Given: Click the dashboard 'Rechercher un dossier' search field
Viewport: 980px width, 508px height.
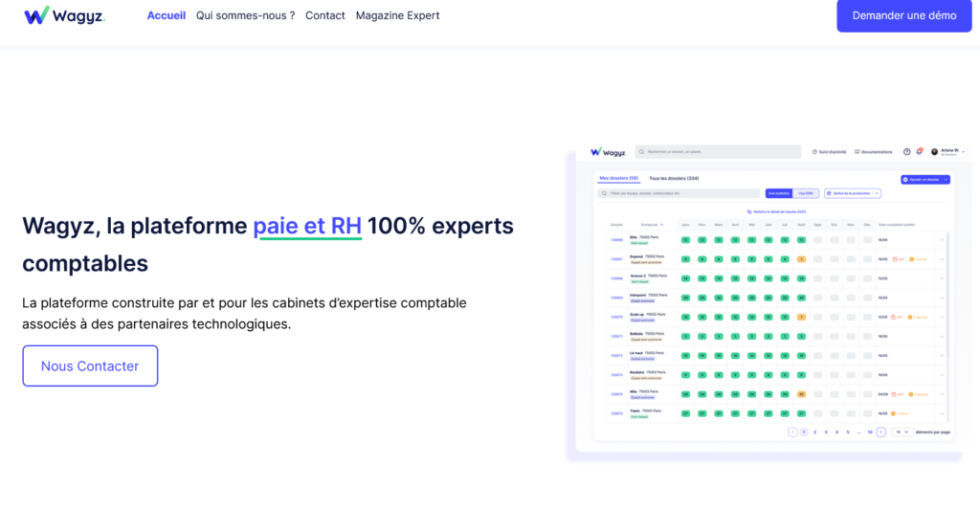Looking at the screenshot, I should click(718, 152).
